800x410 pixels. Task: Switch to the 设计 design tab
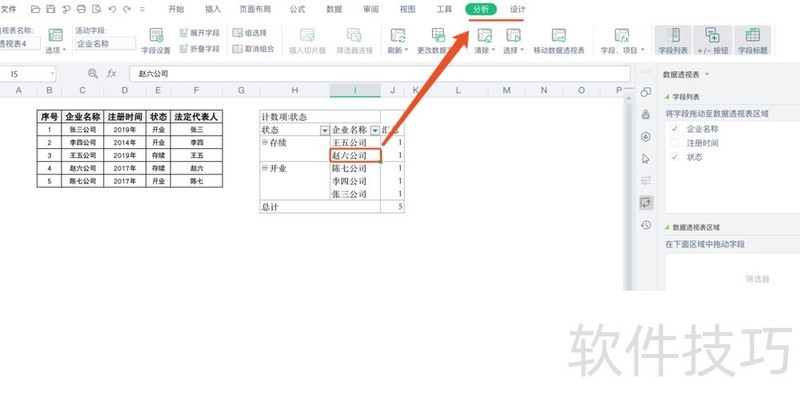(517, 9)
